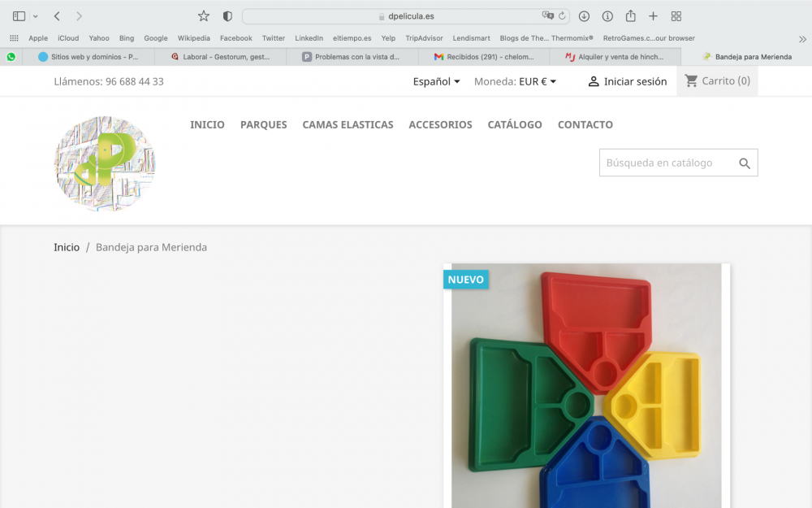This screenshot has height=508, width=812.
Task: Open a new tab with plus icon
Action: pyautogui.click(x=653, y=16)
